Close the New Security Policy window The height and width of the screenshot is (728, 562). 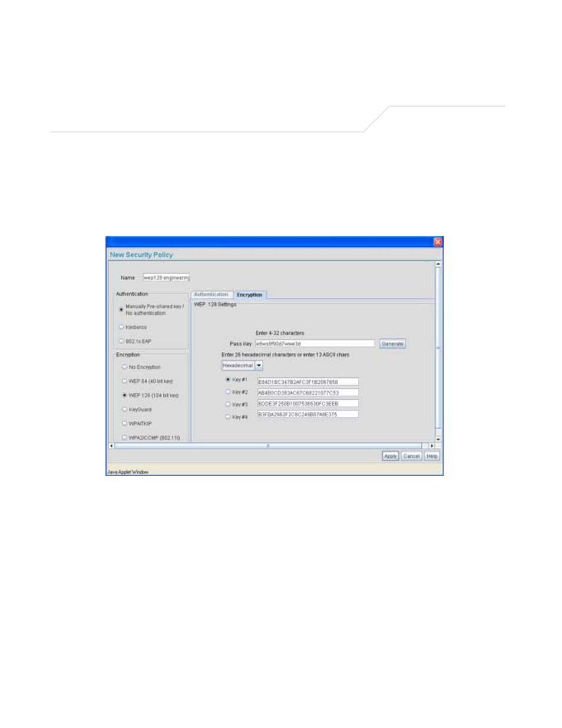point(438,242)
